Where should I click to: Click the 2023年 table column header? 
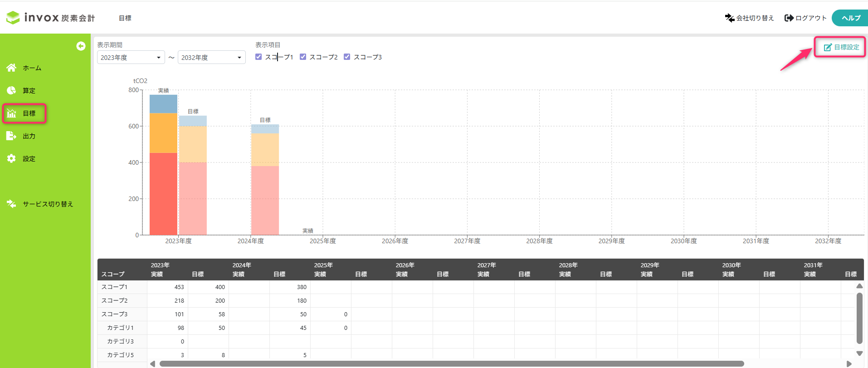pyautogui.click(x=160, y=265)
